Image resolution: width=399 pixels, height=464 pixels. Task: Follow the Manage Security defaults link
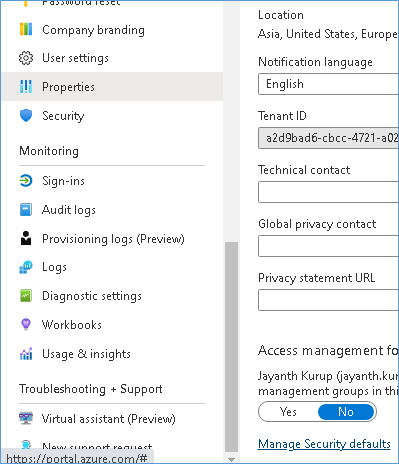324,444
